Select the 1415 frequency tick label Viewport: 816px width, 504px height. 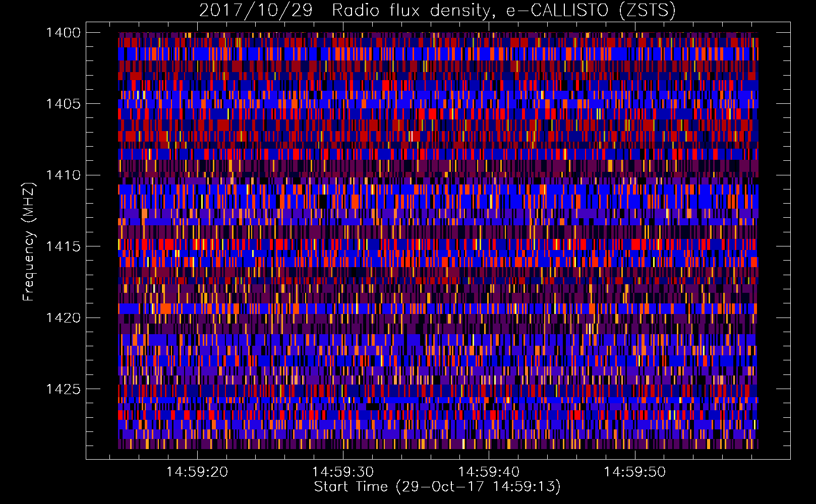pos(63,246)
